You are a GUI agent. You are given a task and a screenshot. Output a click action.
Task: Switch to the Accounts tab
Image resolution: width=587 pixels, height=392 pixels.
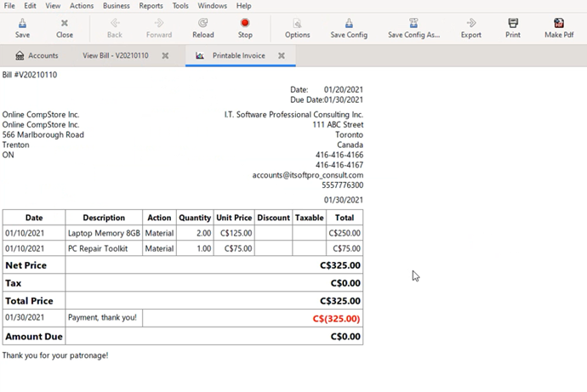point(37,55)
